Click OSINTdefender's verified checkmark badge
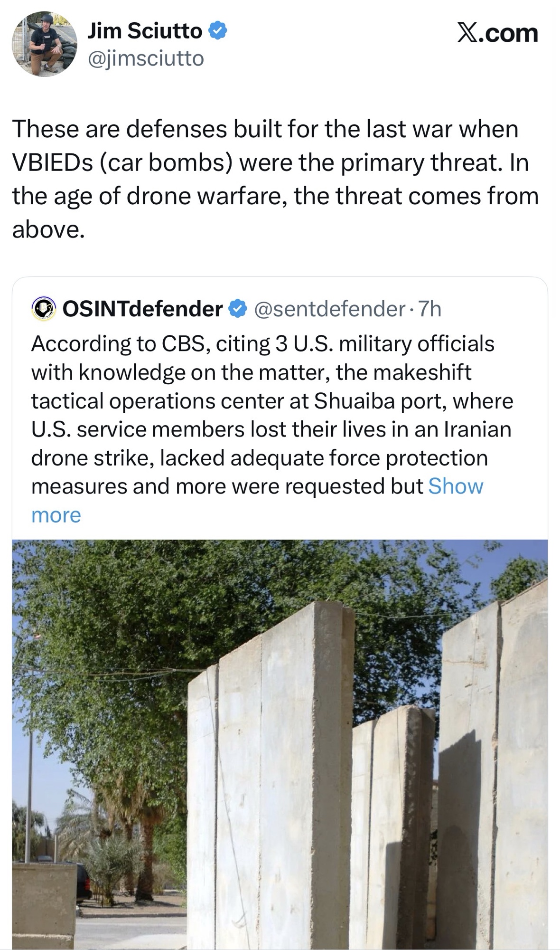560x950 pixels. coord(237,309)
